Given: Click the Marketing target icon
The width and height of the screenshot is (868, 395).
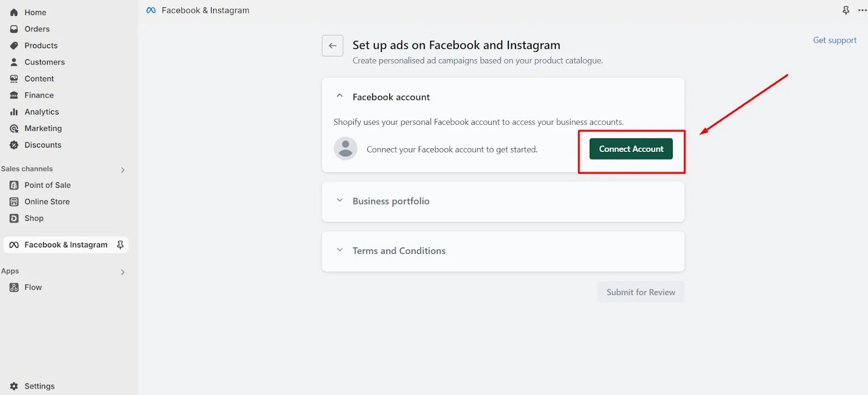Looking at the screenshot, I should [14, 129].
